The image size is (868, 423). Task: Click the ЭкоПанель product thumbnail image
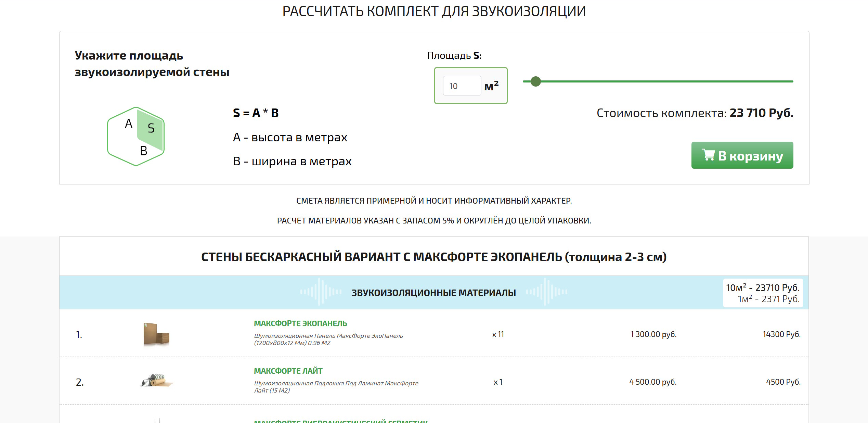(156, 334)
